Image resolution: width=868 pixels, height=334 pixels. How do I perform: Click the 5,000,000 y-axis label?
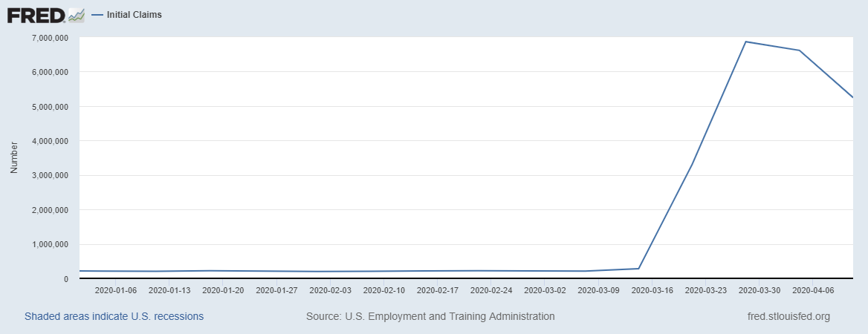(51, 107)
